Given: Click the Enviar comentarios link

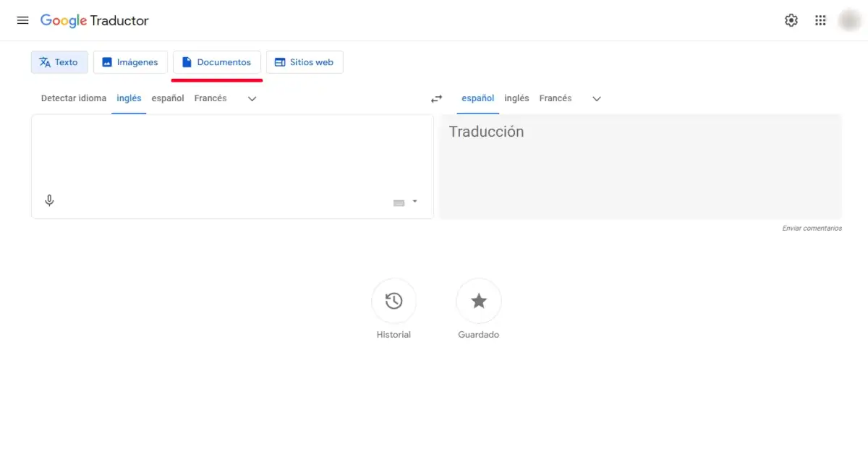Looking at the screenshot, I should 810,228.
